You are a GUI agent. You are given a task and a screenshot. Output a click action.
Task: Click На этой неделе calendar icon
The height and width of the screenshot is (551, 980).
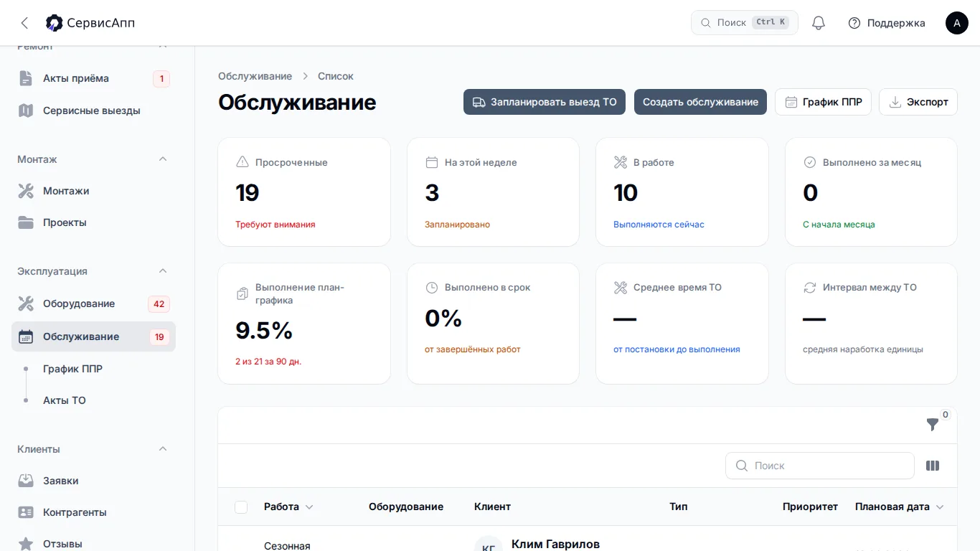click(432, 162)
